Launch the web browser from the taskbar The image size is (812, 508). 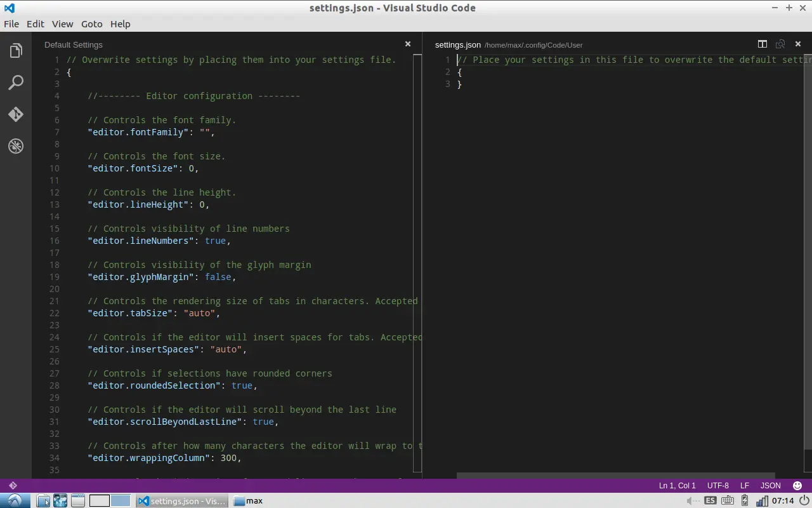click(x=60, y=500)
